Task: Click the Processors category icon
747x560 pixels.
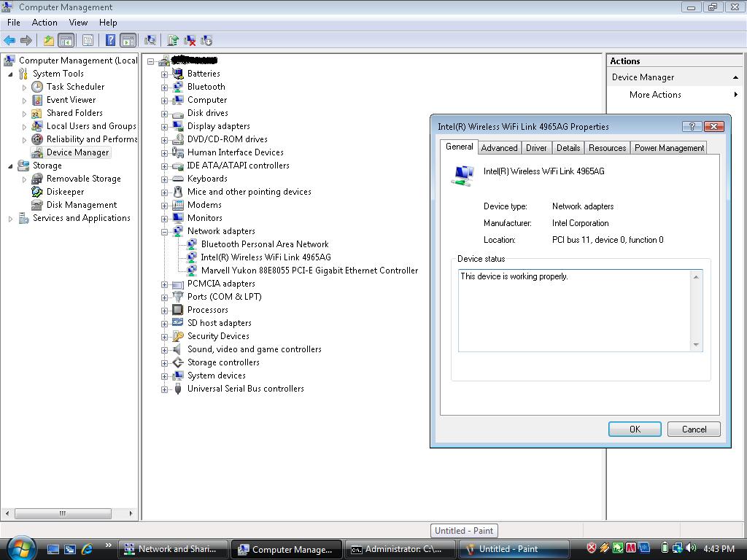Action: [178, 309]
